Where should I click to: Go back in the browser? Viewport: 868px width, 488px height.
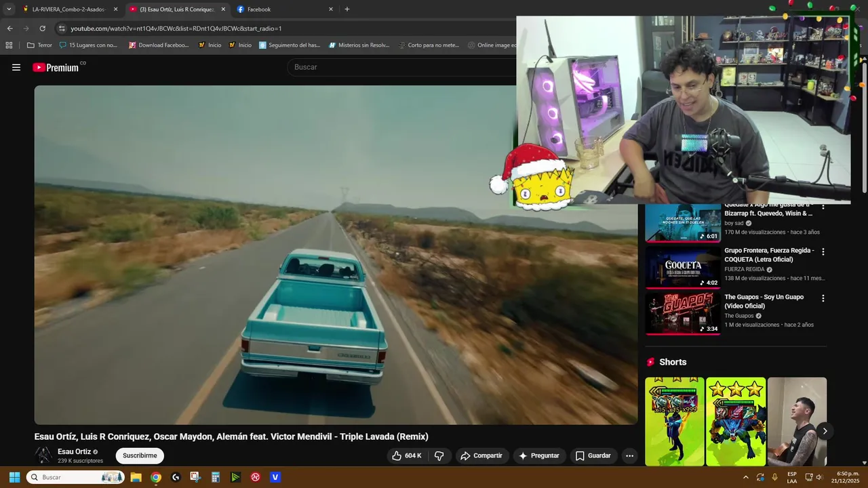(x=9, y=28)
